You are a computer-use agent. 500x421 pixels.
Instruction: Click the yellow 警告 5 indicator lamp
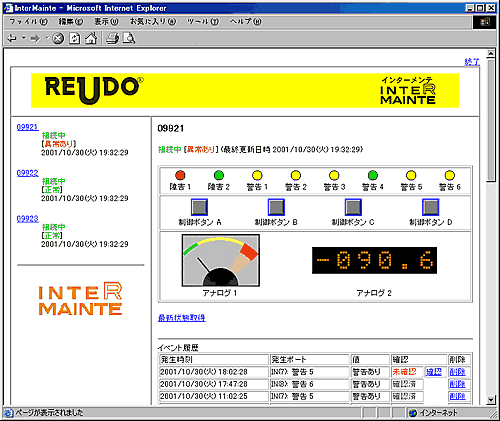click(411, 175)
